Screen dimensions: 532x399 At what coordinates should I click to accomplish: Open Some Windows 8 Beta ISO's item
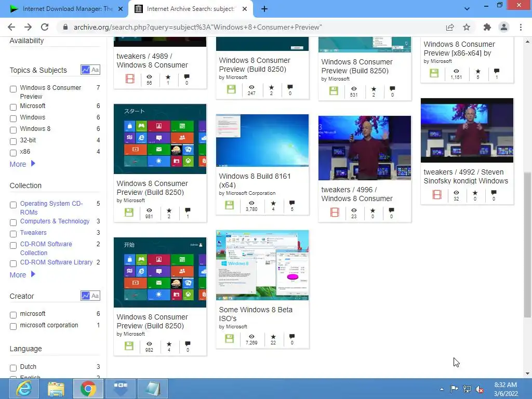pyautogui.click(x=256, y=314)
